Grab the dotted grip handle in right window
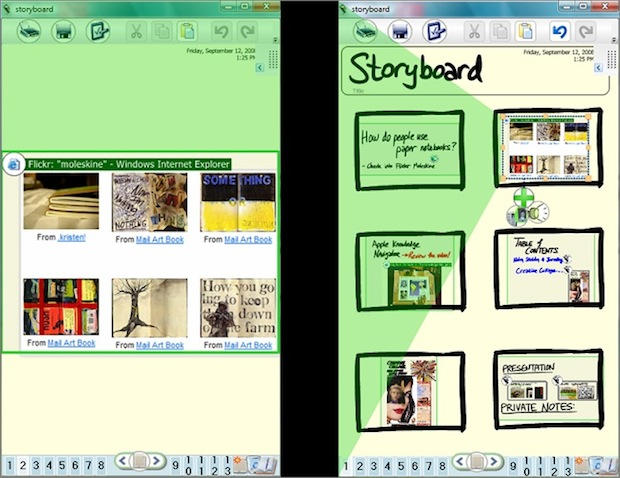This screenshot has height=478, width=620. coord(612,59)
